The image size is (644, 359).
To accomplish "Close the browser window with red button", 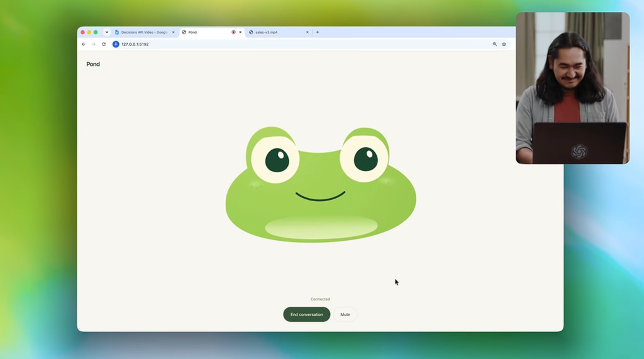I will [x=83, y=32].
